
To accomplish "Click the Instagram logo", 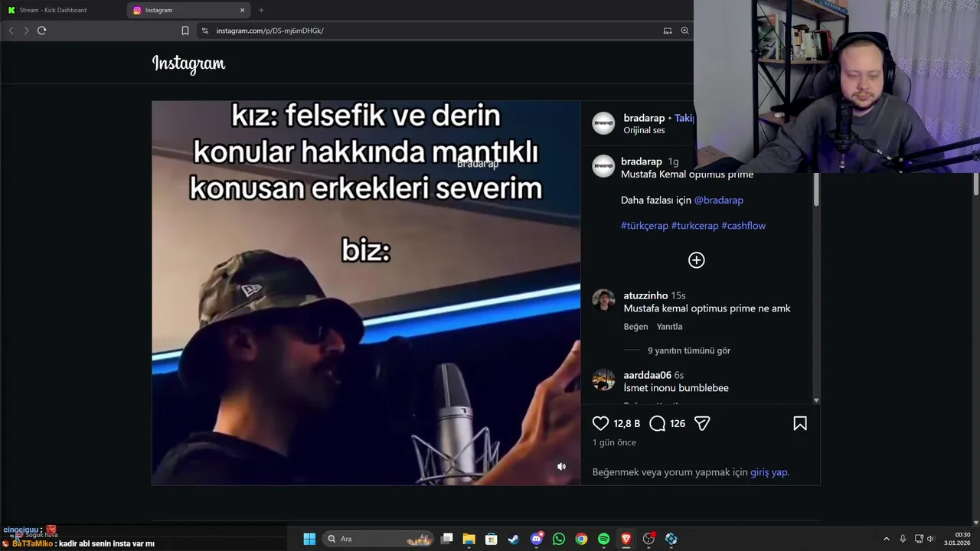I will [x=188, y=64].
